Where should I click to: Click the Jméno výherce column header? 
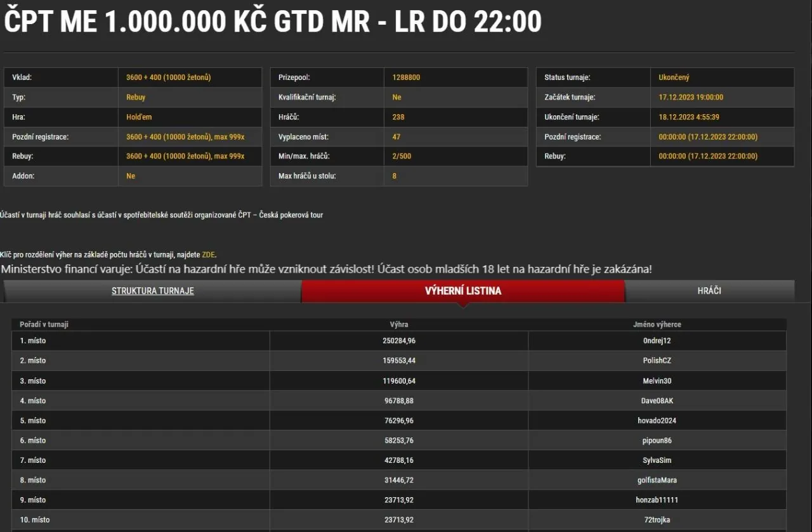pos(657,325)
